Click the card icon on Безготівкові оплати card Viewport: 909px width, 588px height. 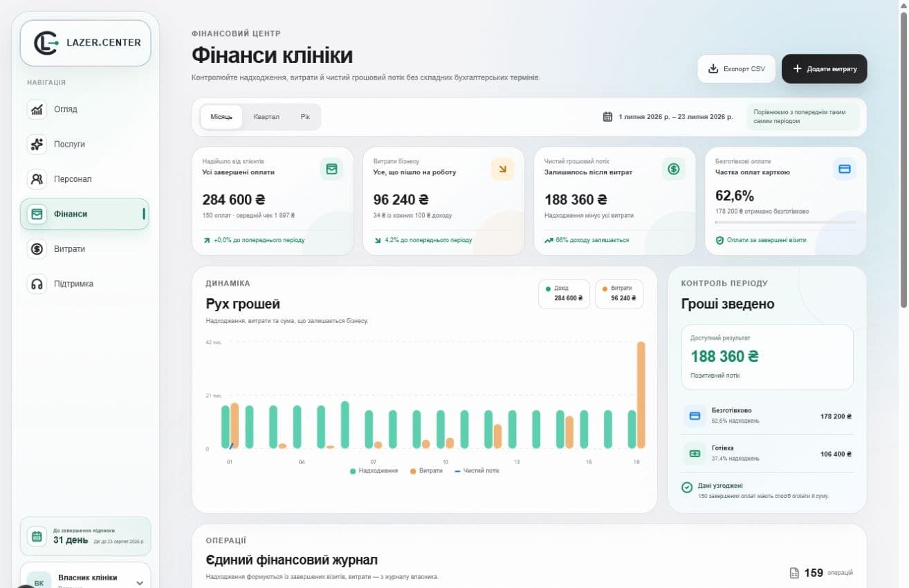[845, 169]
